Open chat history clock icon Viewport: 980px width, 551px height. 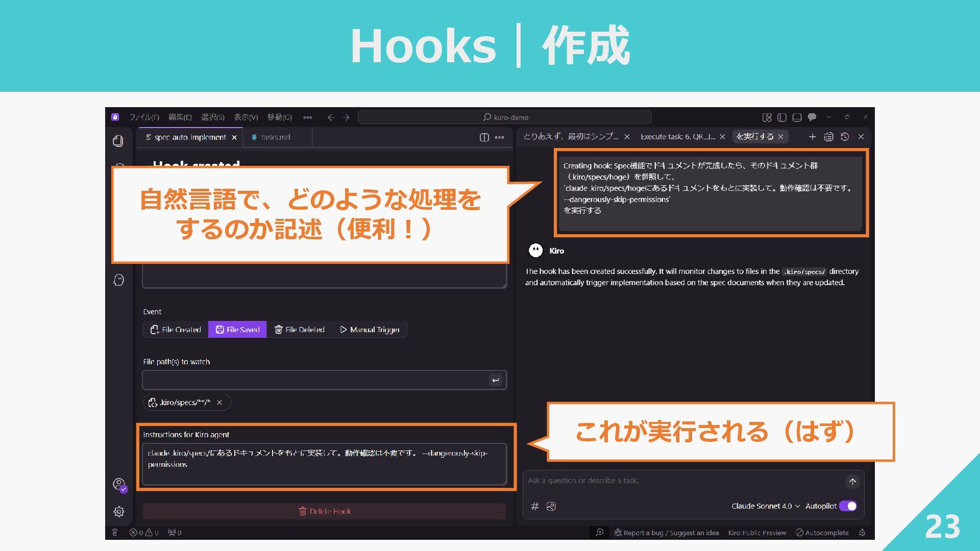845,137
